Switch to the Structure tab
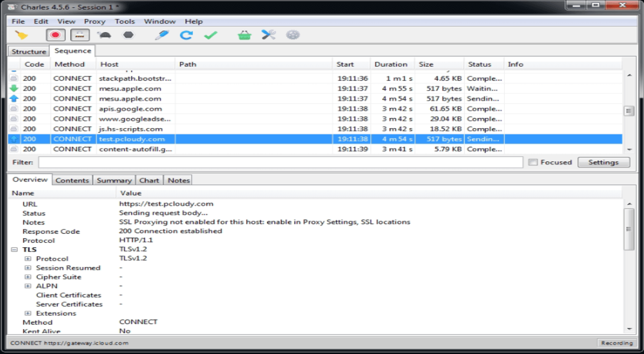This screenshot has height=354, width=644. pyautogui.click(x=29, y=51)
